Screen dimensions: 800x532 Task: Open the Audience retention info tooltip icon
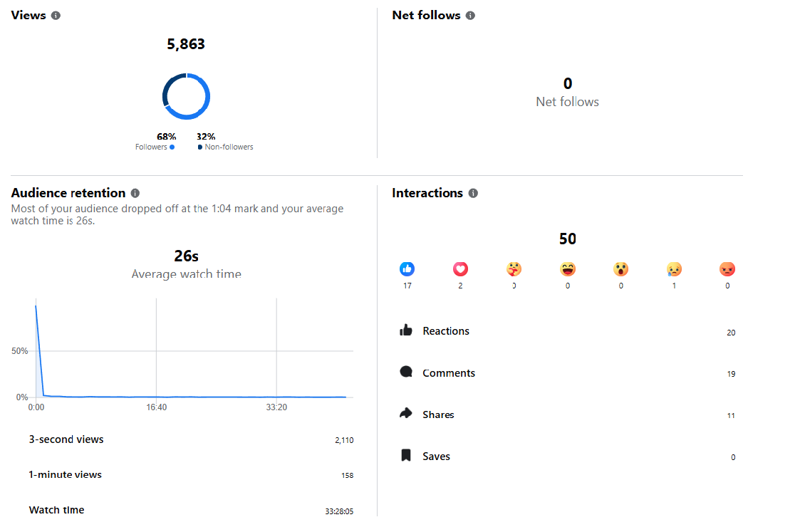pyautogui.click(x=135, y=193)
